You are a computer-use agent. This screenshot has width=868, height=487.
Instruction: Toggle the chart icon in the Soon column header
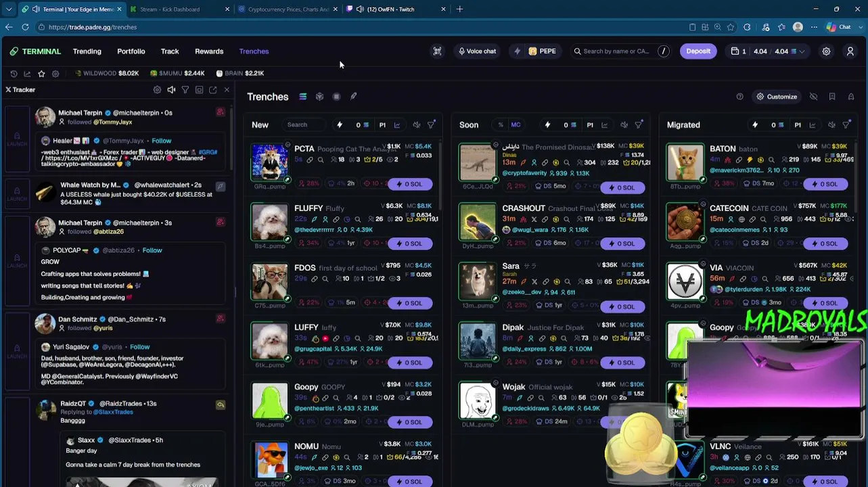605,125
